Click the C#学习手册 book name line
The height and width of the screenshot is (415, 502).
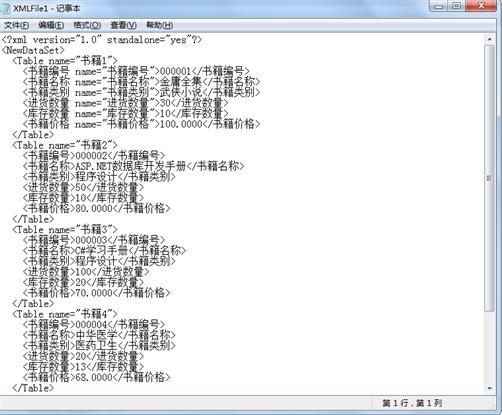point(104,251)
